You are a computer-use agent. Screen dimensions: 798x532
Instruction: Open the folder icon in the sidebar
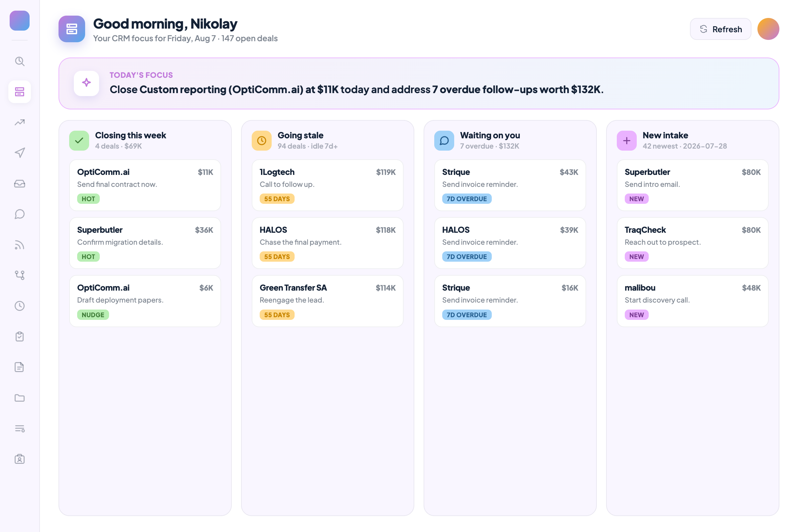click(20, 398)
